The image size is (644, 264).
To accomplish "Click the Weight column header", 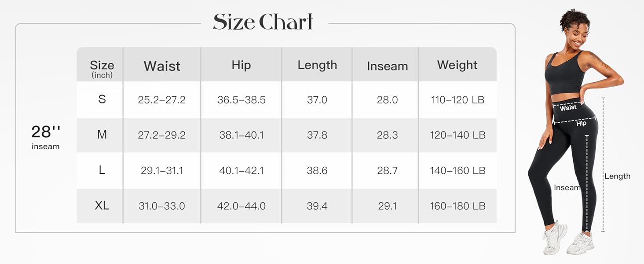I will pyautogui.click(x=457, y=65).
